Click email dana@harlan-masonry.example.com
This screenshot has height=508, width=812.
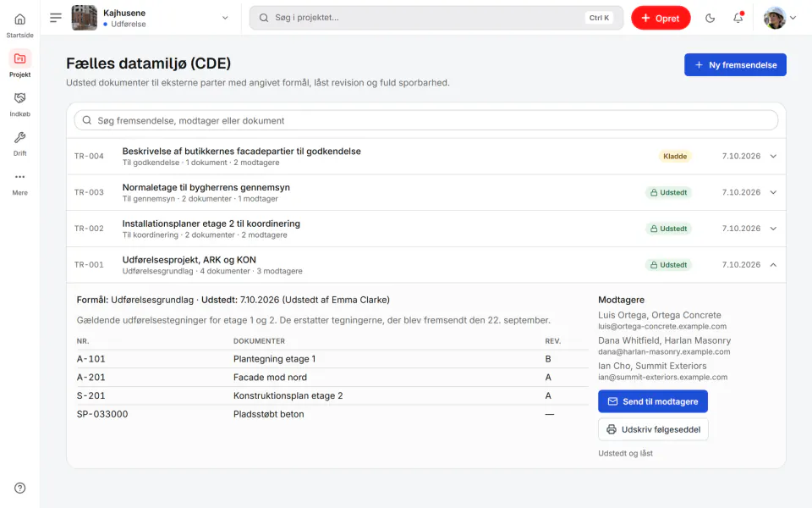[x=664, y=352]
